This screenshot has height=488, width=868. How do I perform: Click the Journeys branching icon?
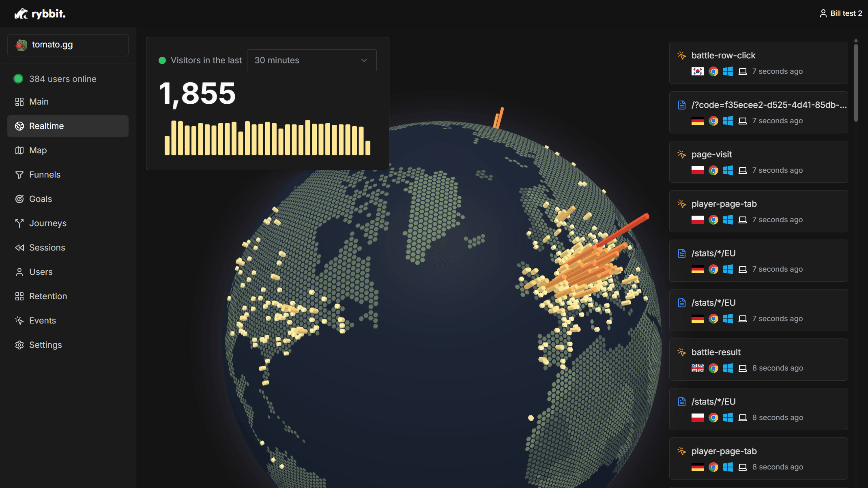19,223
